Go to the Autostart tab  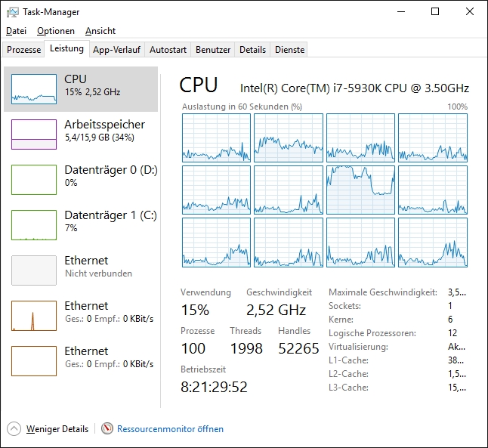click(168, 50)
